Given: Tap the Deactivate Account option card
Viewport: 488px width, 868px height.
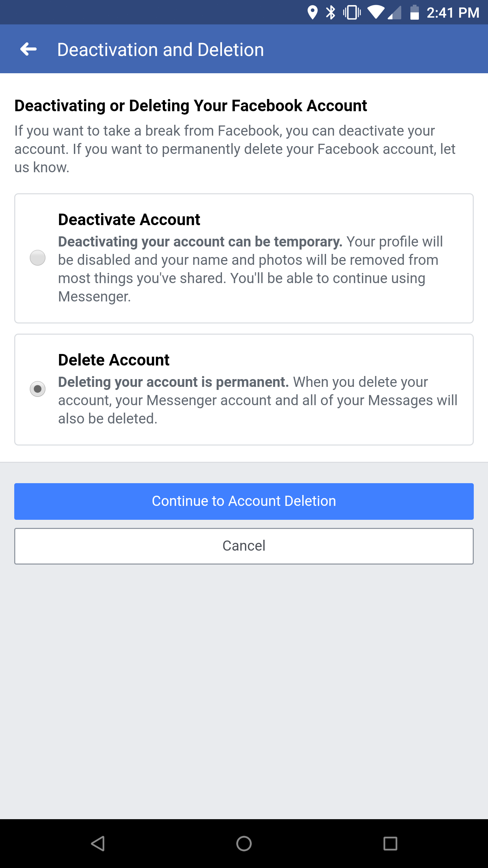Looking at the screenshot, I should 244,258.
